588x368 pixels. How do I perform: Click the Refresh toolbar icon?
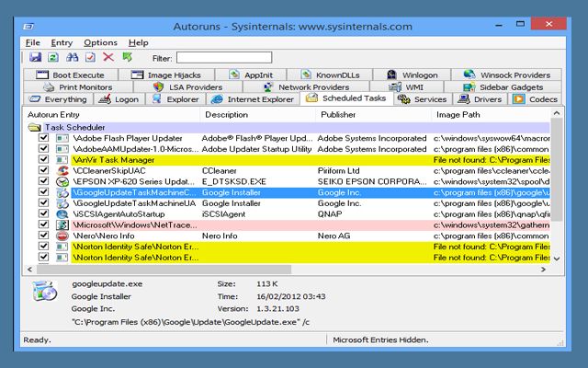53,57
